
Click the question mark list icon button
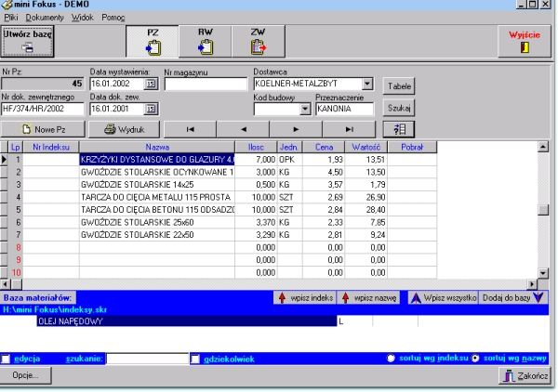[399, 129]
